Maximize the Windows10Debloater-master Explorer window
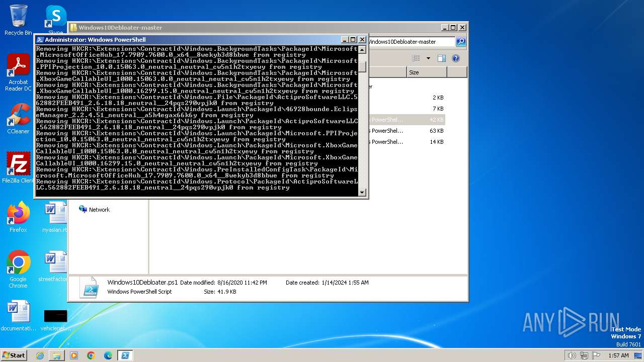644x362 pixels. (x=453, y=28)
